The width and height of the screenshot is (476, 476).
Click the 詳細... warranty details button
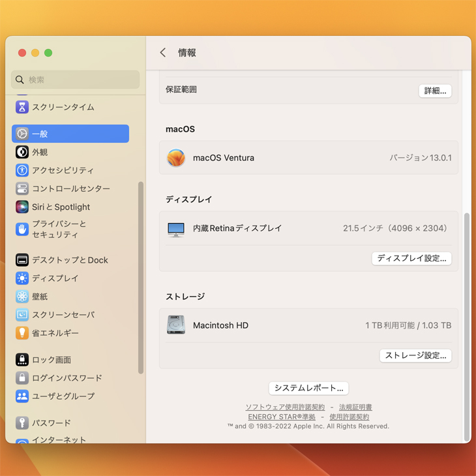click(435, 91)
